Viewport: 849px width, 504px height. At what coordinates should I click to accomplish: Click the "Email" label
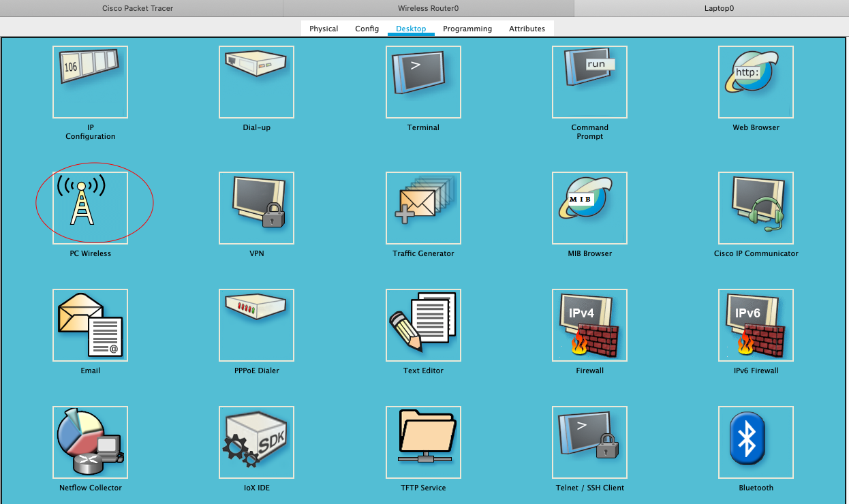(90, 371)
